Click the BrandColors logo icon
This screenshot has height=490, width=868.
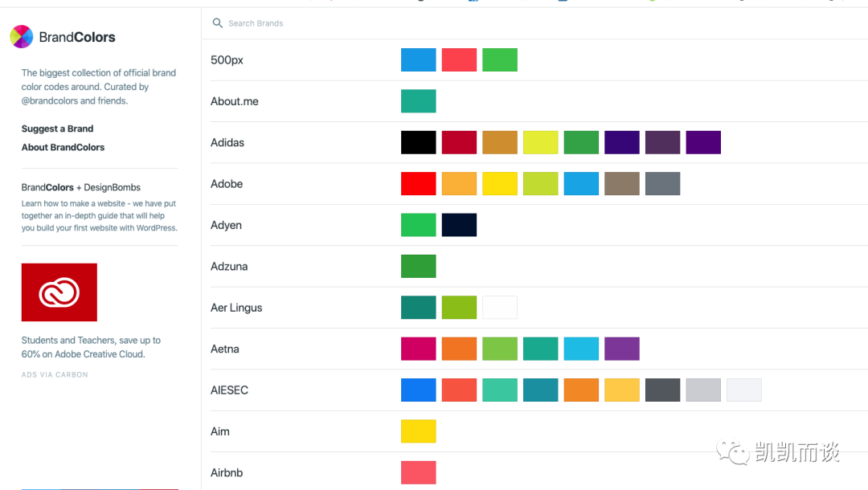click(x=21, y=37)
